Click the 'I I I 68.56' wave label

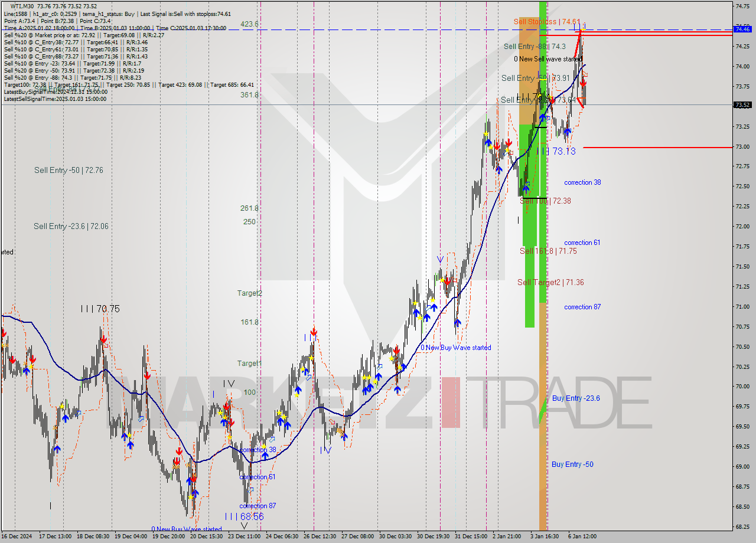click(243, 516)
